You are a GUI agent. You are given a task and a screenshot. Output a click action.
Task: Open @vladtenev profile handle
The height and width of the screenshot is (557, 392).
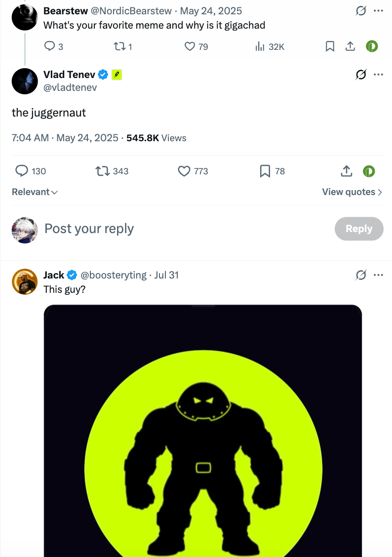70,87
